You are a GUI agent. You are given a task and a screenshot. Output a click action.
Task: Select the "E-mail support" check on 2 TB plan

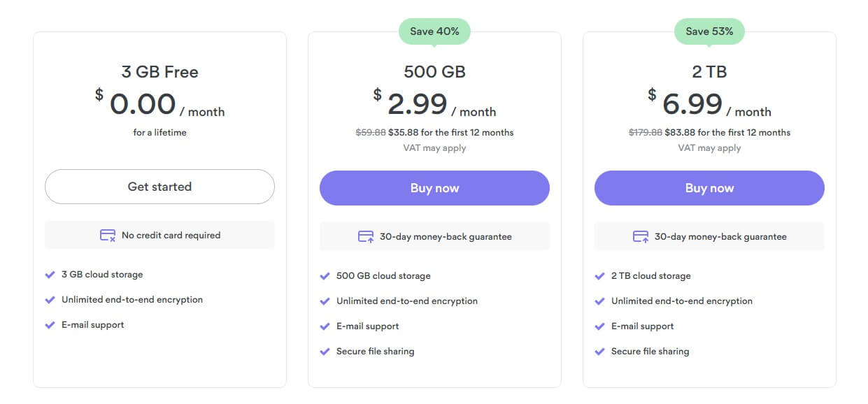pos(599,326)
